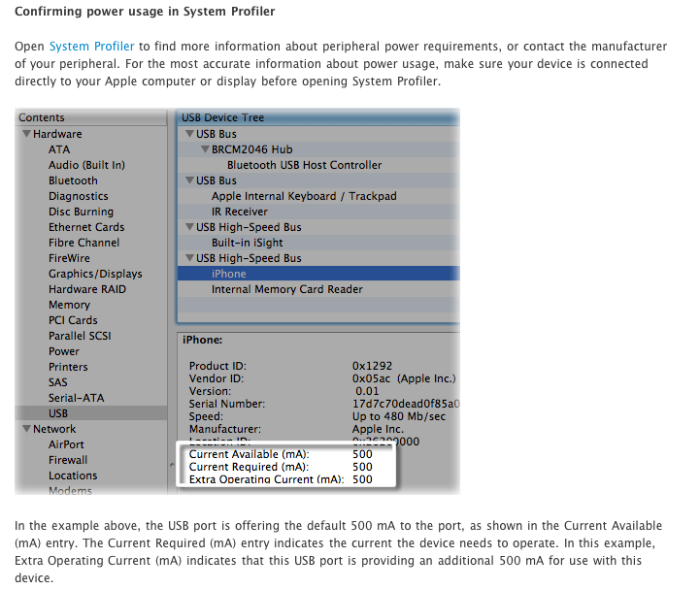The width and height of the screenshot is (700, 590).
Task: Click the Version value 0.01
Action: coord(367,391)
